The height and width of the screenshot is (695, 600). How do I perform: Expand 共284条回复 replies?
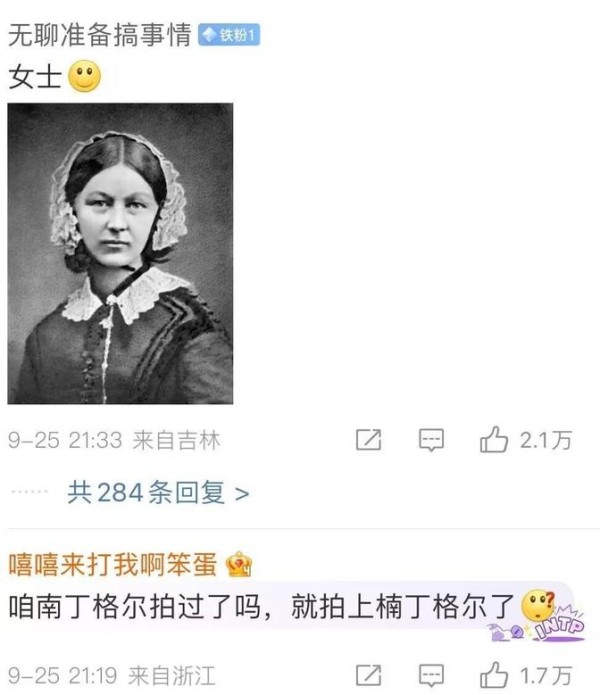pyautogui.click(x=158, y=492)
